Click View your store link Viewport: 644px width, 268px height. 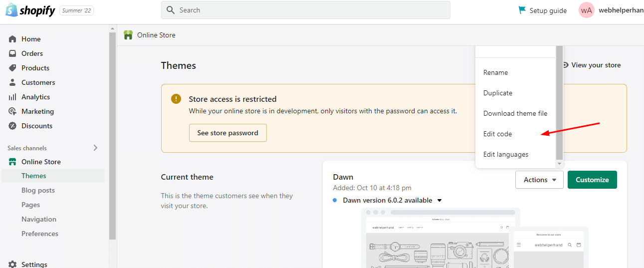tap(596, 65)
